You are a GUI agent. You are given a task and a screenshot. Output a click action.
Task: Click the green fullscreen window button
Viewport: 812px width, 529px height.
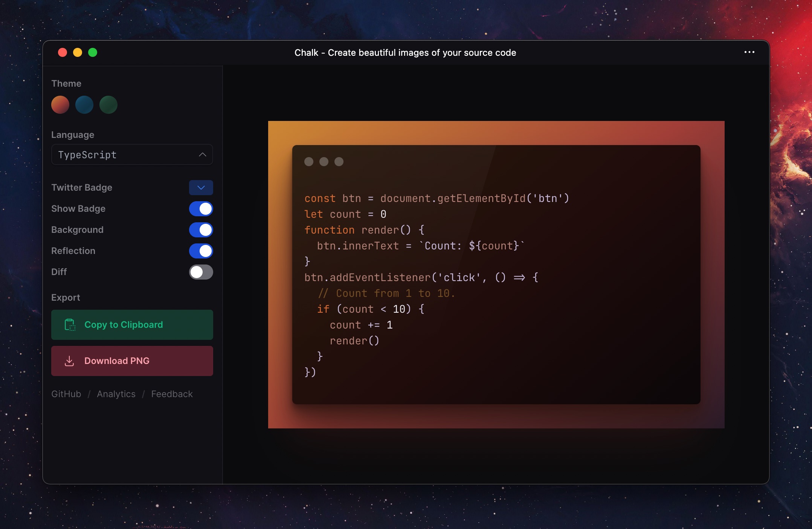[x=93, y=52]
